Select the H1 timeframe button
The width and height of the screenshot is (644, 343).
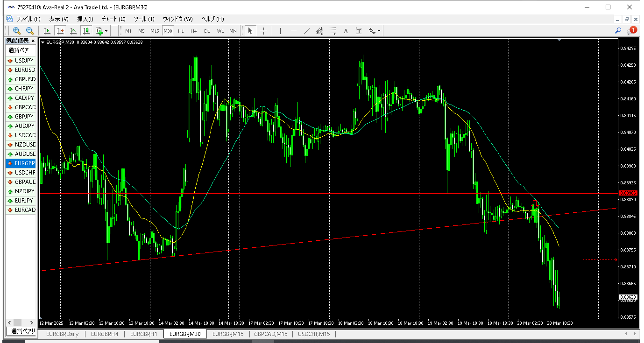181,31
